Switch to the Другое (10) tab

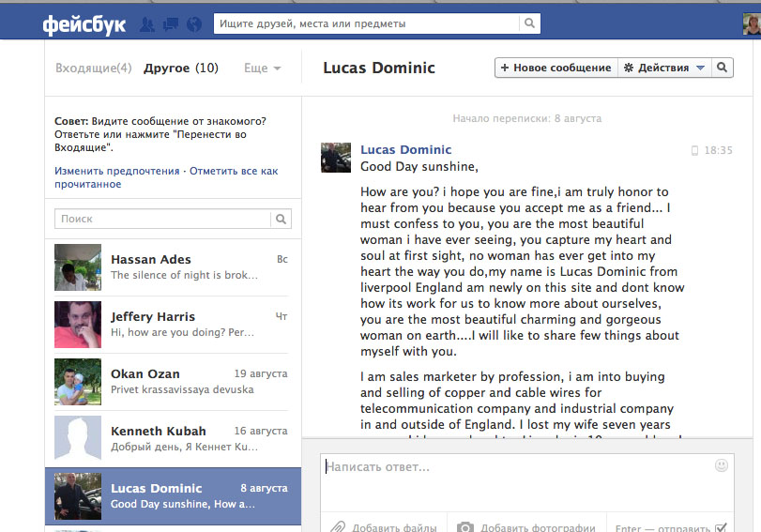coord(181,68)
